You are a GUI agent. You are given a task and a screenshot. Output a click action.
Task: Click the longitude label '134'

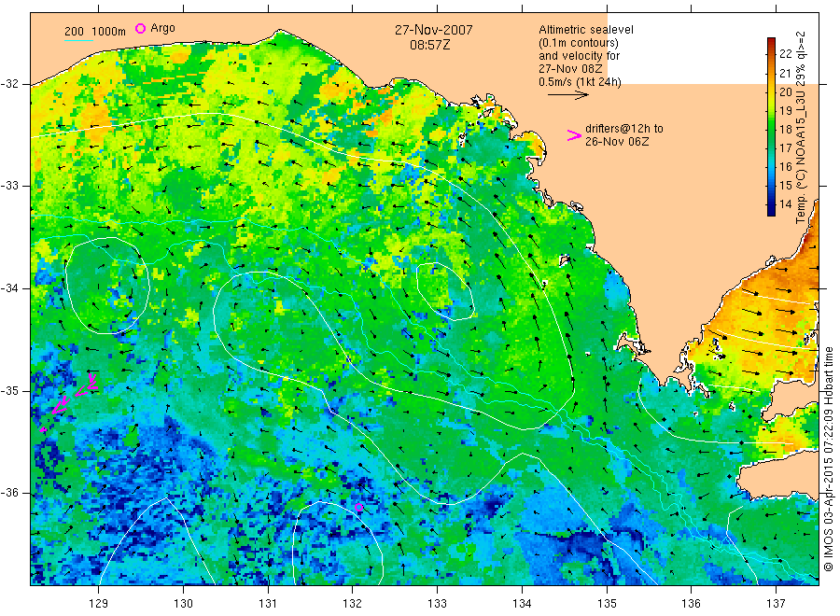point(522,604)
